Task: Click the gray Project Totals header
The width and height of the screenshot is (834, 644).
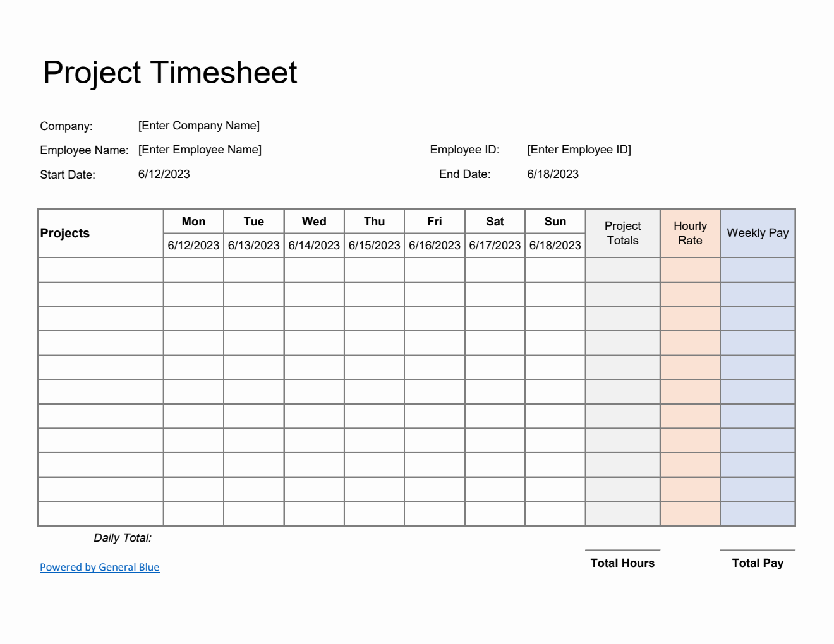Action: 622,233
